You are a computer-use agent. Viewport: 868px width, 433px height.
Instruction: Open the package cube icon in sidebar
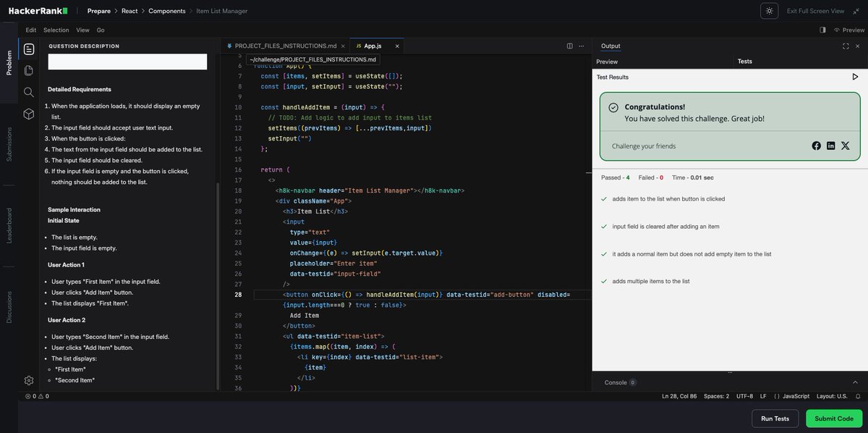(x=29, y=114)
